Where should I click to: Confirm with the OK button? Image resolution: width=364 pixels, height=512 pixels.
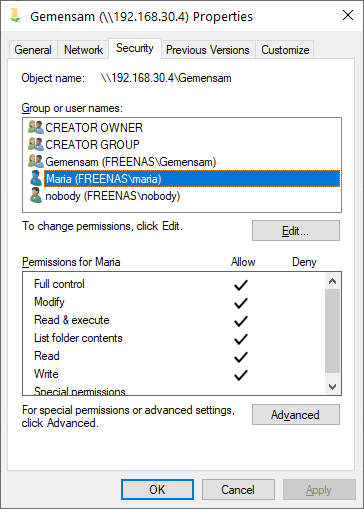coord(157,489)
